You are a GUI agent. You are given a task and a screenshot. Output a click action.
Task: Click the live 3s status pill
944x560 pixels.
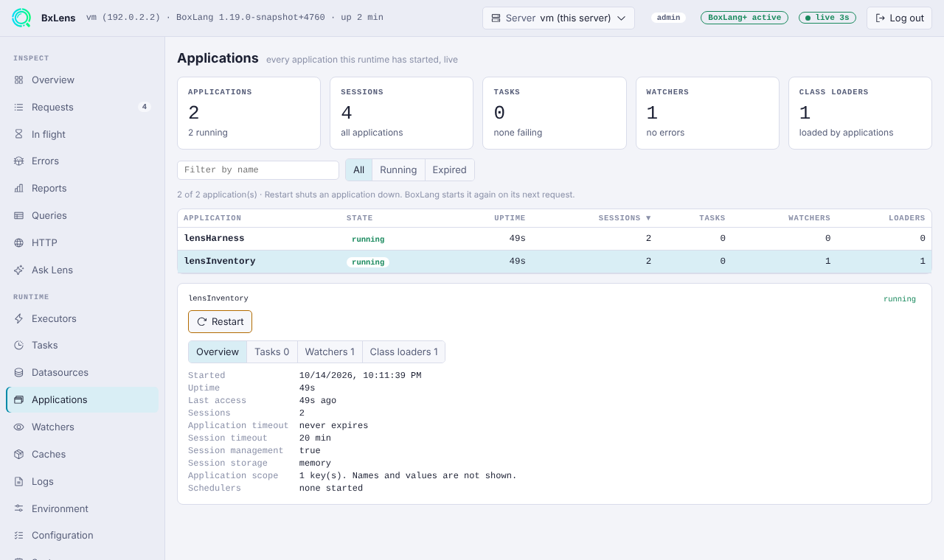pyautogui.click(x=827, y=18)
